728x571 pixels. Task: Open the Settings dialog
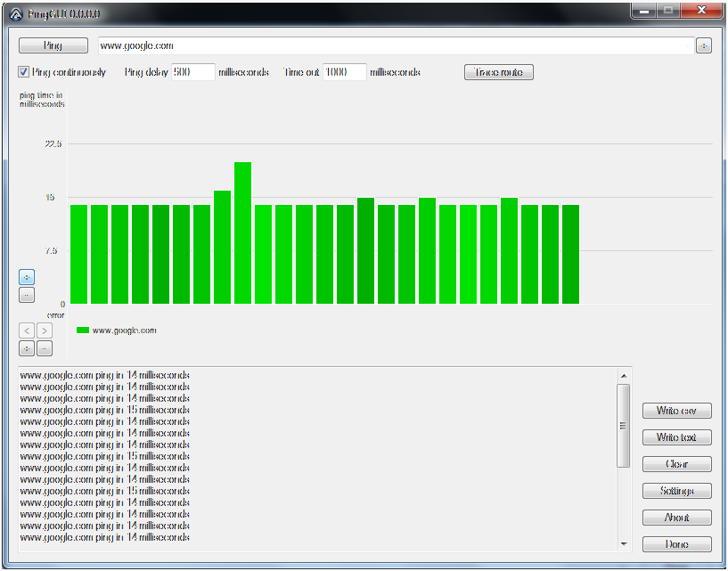point(677,491)
